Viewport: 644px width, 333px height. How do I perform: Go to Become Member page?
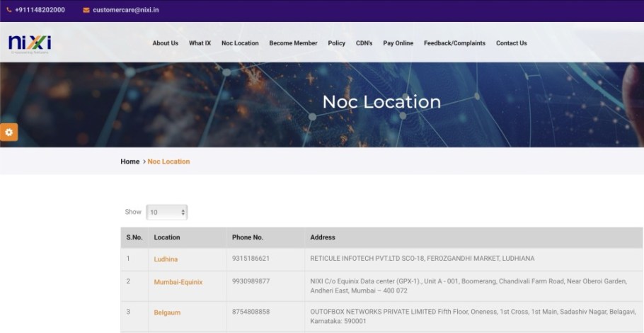[x=293, y=43]
